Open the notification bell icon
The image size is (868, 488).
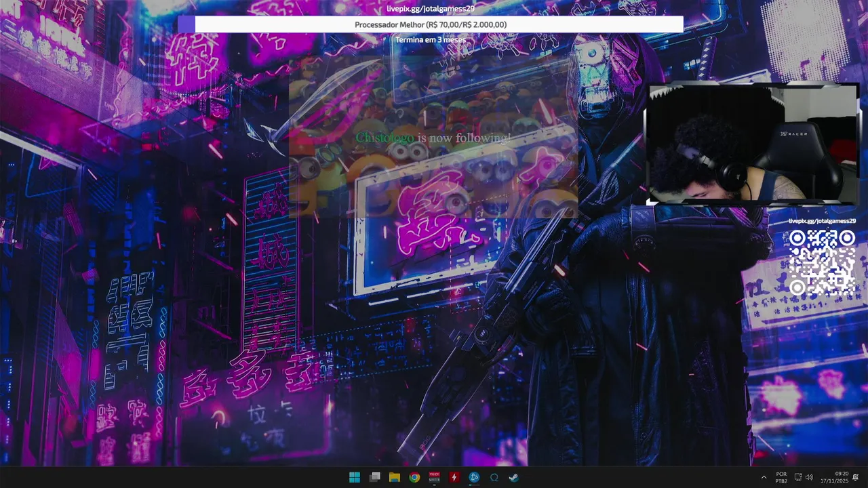(x=856, y=477)
